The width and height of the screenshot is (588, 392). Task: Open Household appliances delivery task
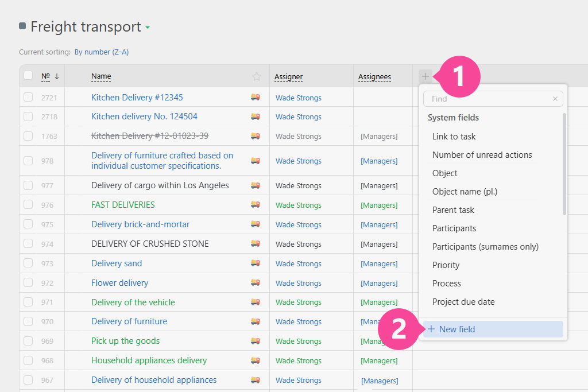[149, 360]
